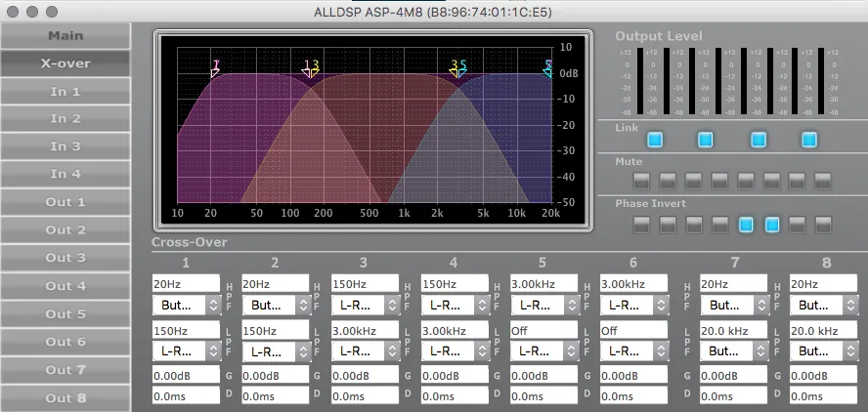The image size is (868, 412).
Task: Select the In 3 sidebar button
Action: coord(65,146)
